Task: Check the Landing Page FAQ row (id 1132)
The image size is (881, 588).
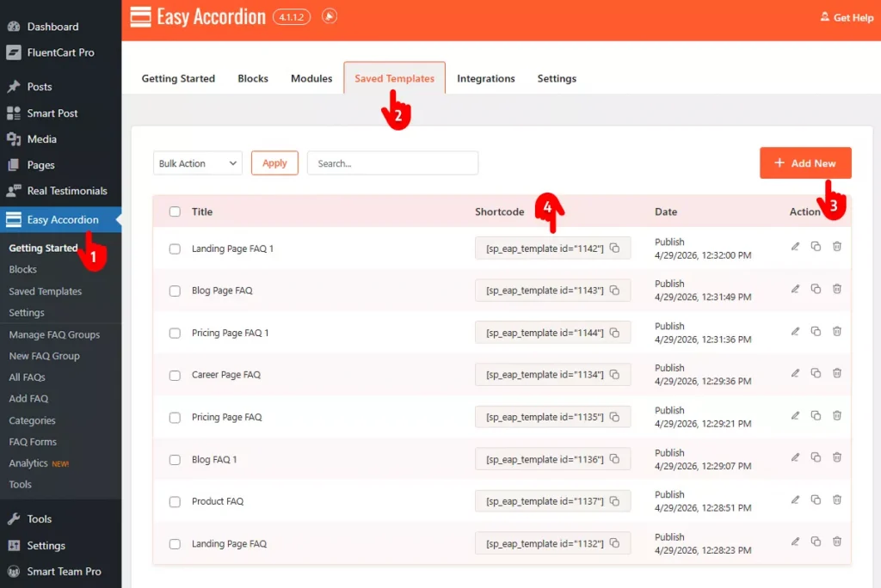Action: click(175, 543)
